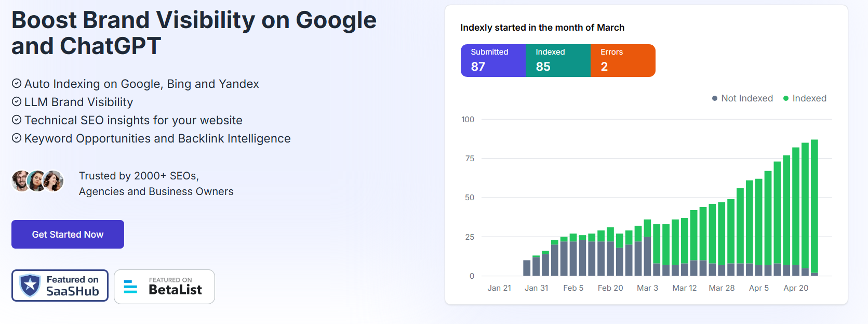Select the Errors 2 stat tile
This screenshot has height=324, width=868.
(623, 60)
